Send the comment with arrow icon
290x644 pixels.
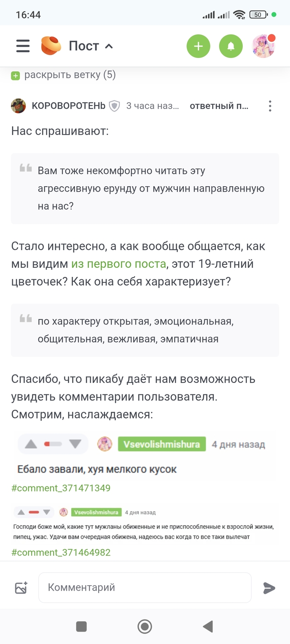(x=269, y=588)
